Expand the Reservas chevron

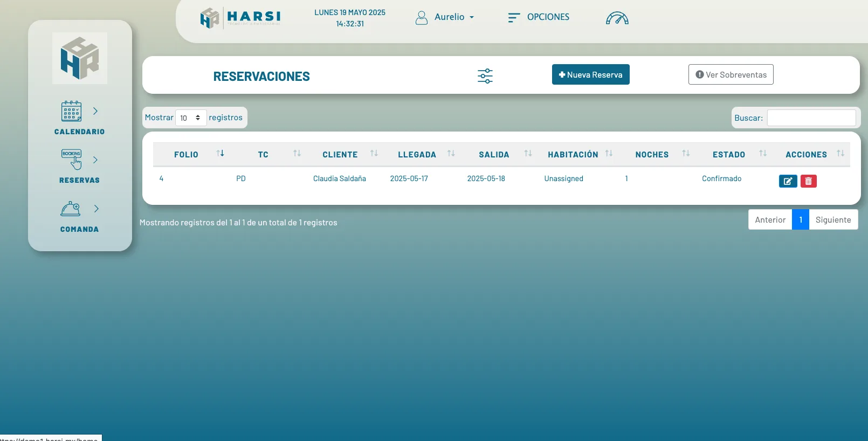pos(95,160)
